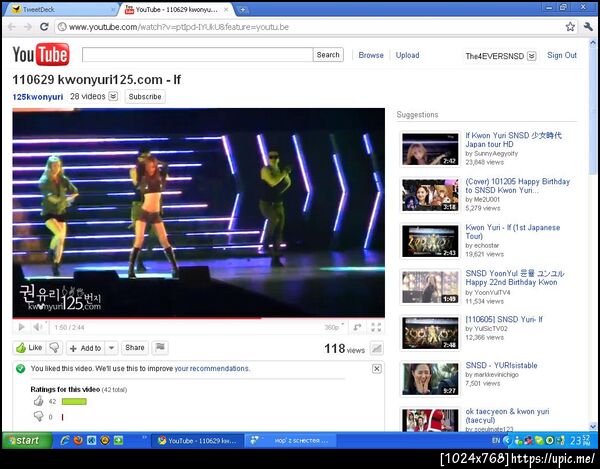Open the Browse menu link

(371, 55)
